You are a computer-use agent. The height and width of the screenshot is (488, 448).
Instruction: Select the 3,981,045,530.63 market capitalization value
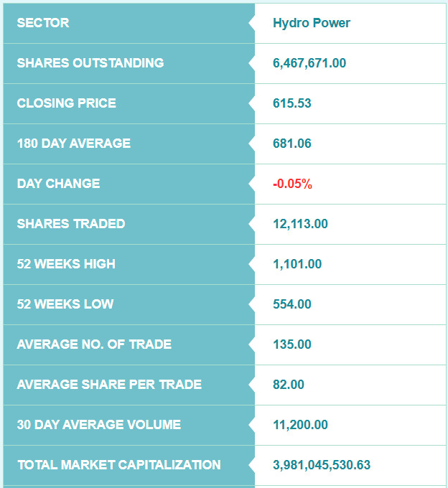pyautogui.click(x=322, y=465)
